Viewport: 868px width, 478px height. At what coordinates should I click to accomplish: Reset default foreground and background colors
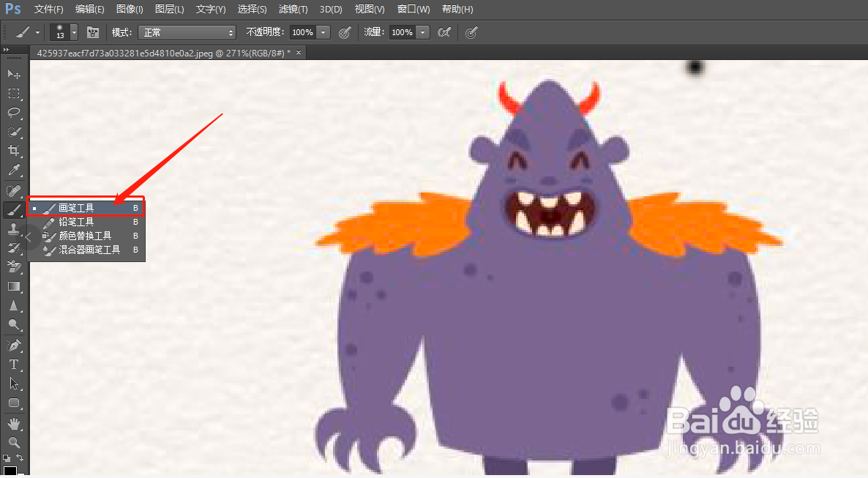tap(6, 458)
